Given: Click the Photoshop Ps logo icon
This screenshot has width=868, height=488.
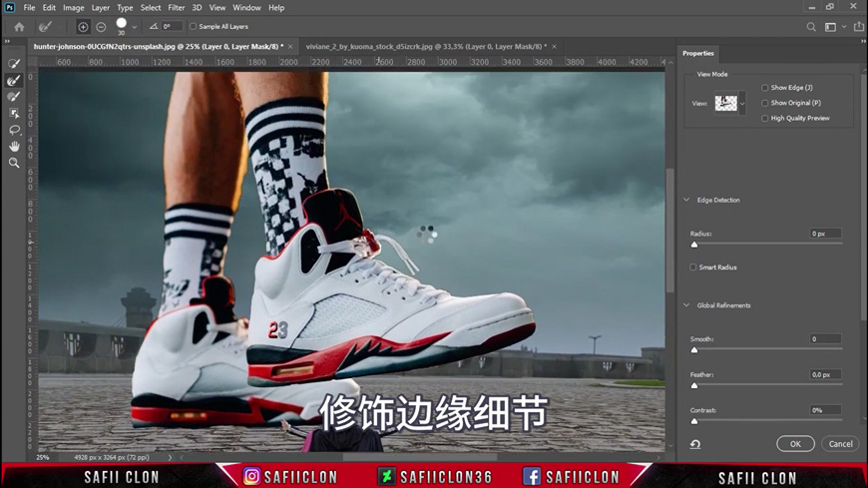Looking at the screenshot, I should click(9, 8).
